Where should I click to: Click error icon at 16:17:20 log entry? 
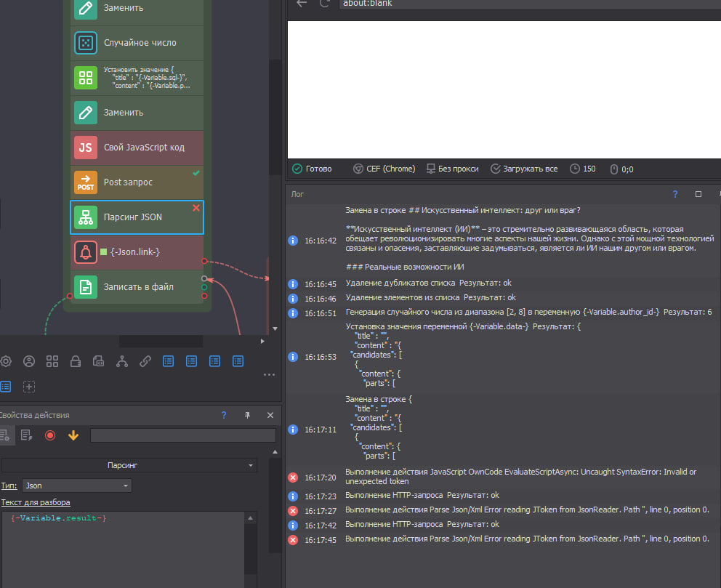(293, 478)
